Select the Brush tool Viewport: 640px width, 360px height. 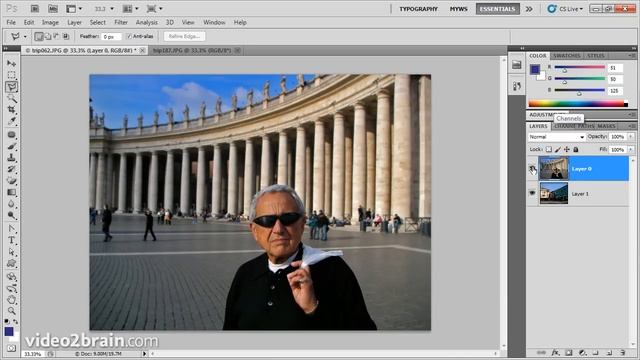(x=11, y=146)
